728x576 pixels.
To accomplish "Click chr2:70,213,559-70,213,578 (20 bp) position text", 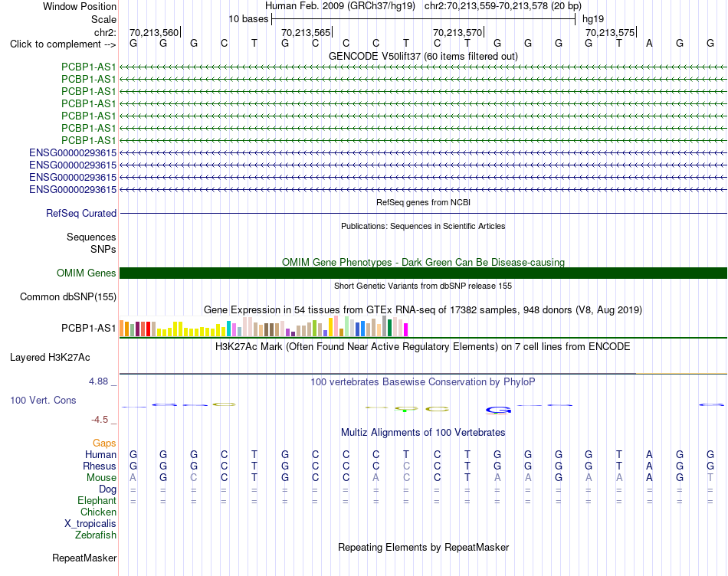I will 503,6.
